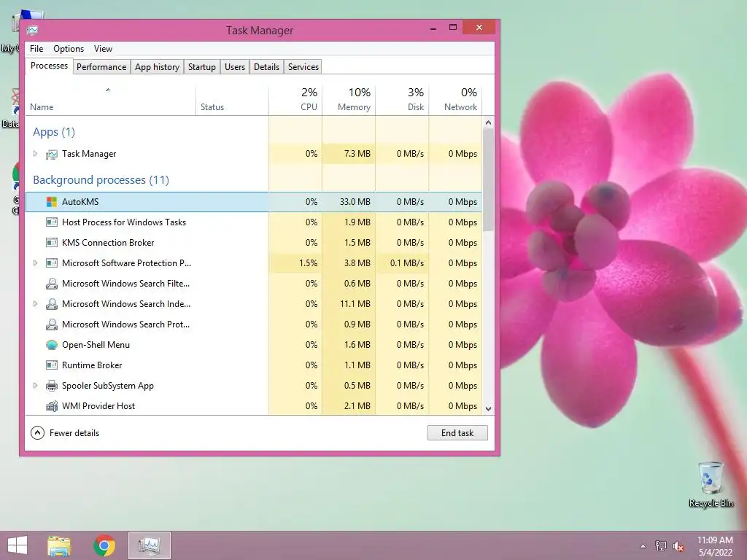Click the muted volume tray icon
The height and width of the screenshot is (560, 747).
coord(678,546)
